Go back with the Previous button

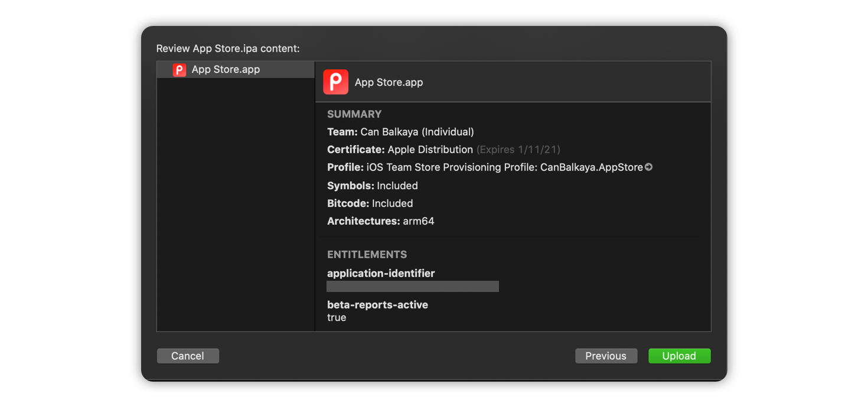click(606, 356)
